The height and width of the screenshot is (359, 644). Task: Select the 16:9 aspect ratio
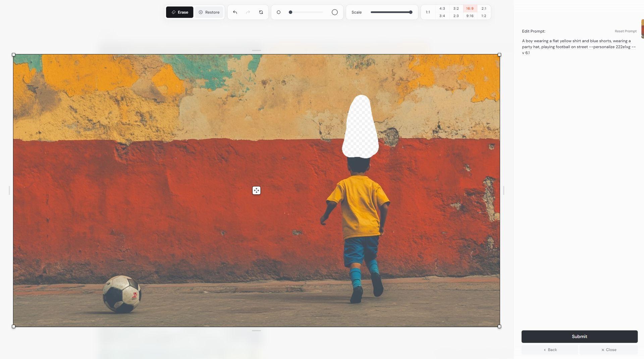pyautogui.click(x=470, y=9)
